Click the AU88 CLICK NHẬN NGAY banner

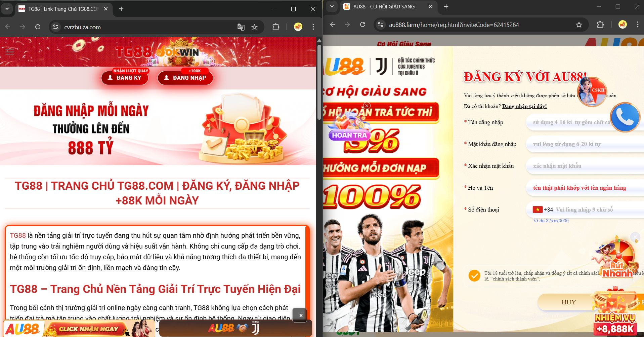[x=79, y=329]
